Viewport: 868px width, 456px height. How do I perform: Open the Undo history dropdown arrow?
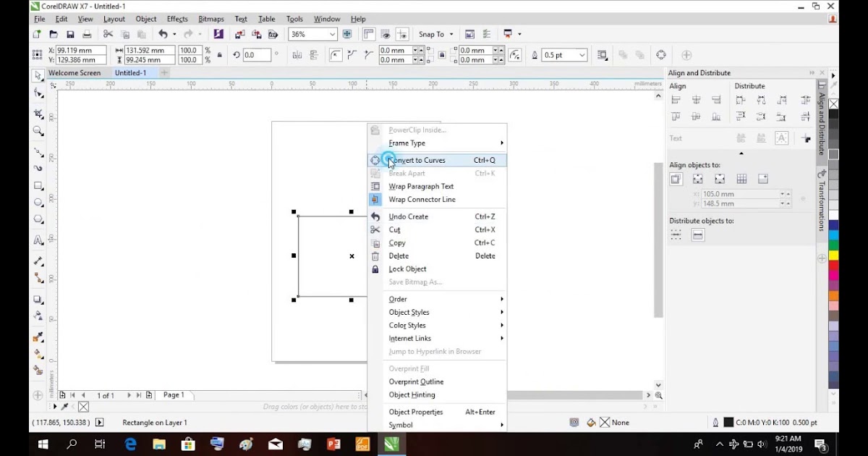[x=174, y=34]
